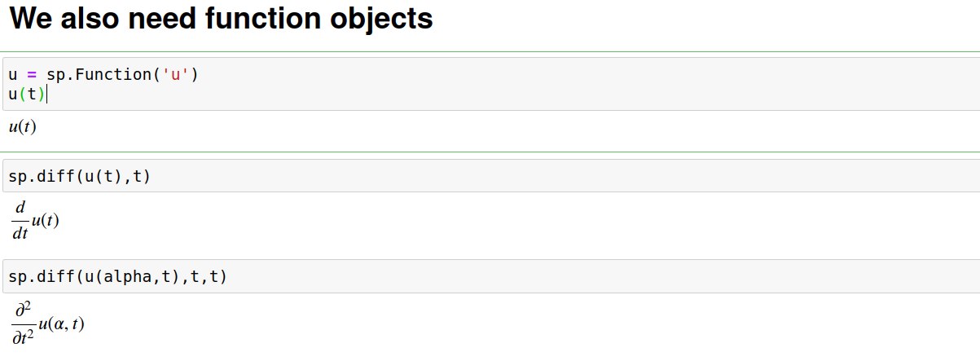Select the rendered u(t) output of first cell

click(23, 127)
